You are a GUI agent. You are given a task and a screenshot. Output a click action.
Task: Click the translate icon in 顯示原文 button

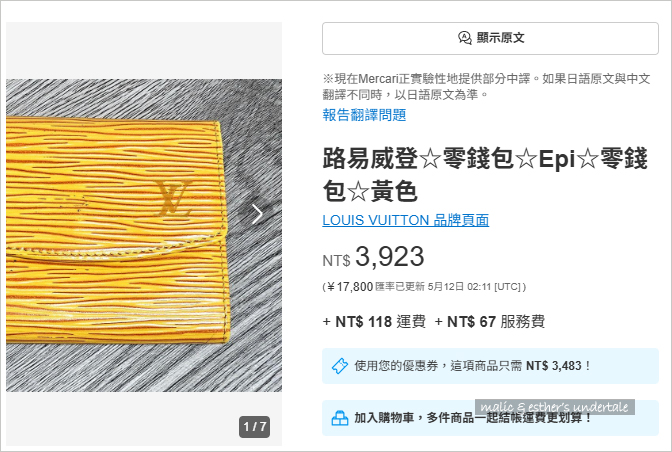click(x=465, y=38)
